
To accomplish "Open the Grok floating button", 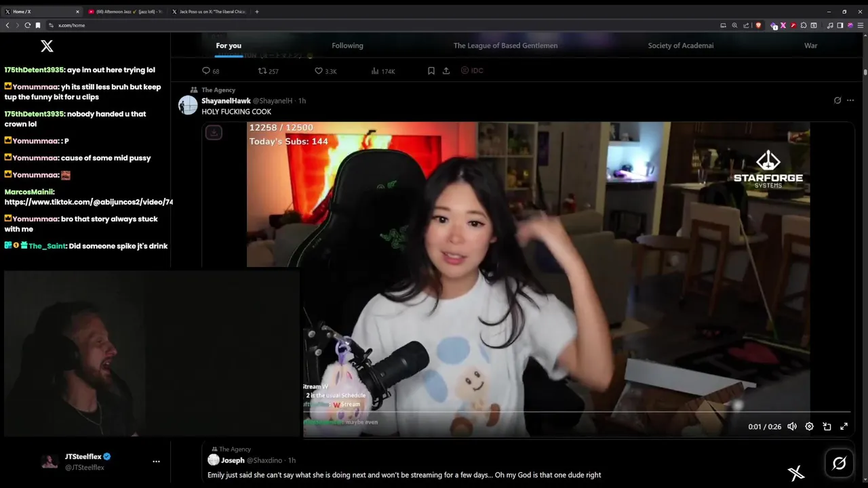I will point(839,463).
